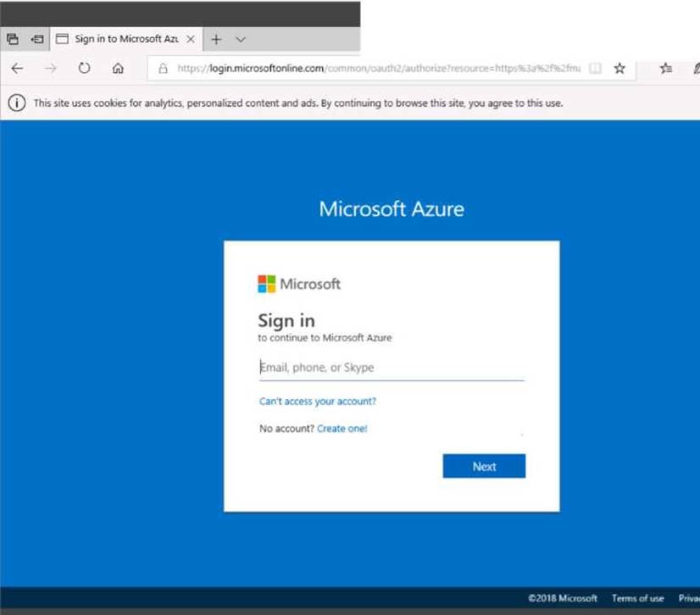
Task: Open the browser home page icon
Action: click(118, 69)
